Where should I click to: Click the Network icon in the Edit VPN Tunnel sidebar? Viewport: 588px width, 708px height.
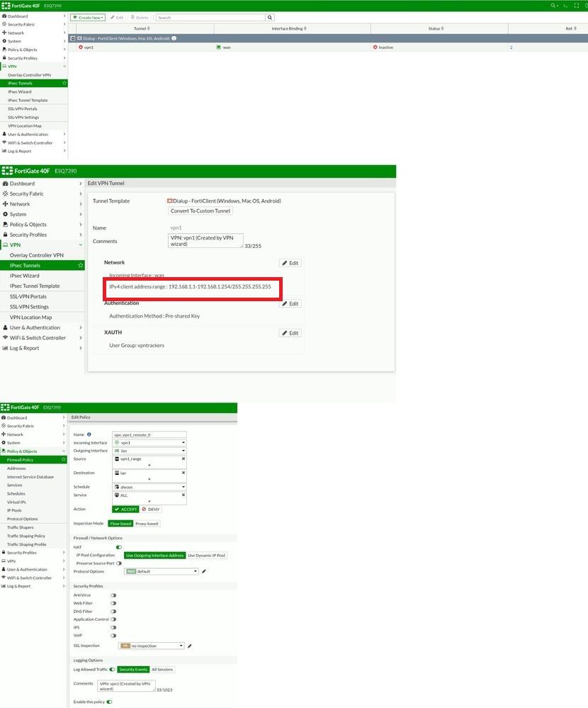click(6, 204)
